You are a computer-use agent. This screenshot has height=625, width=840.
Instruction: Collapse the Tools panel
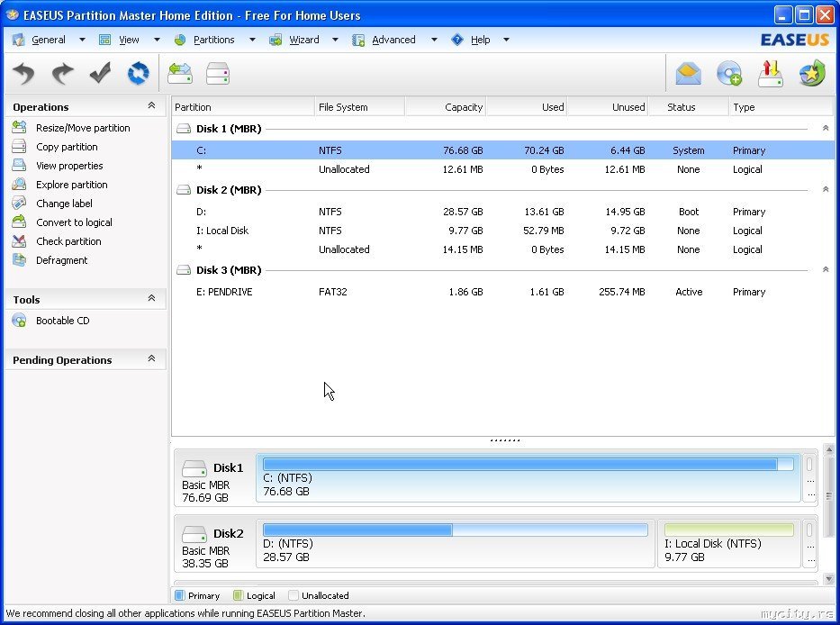click(x=151, y=299)
